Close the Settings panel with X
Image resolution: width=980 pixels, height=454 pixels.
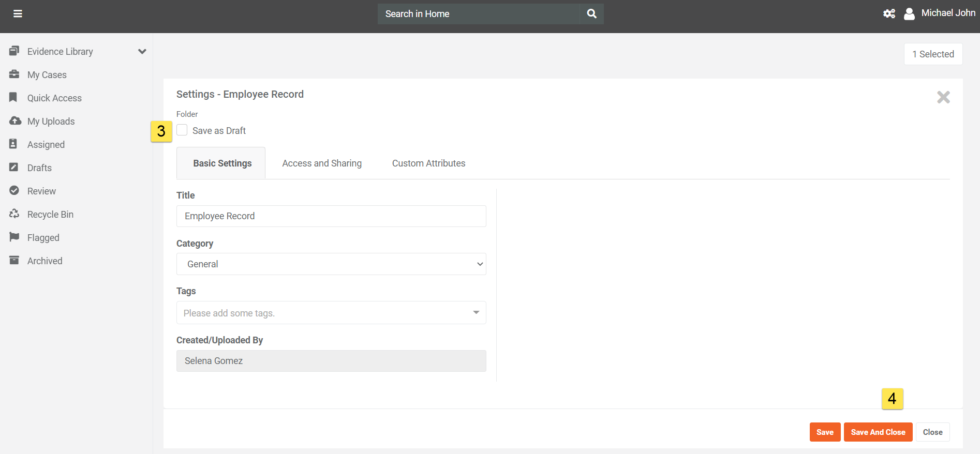[x=943, y=97]
